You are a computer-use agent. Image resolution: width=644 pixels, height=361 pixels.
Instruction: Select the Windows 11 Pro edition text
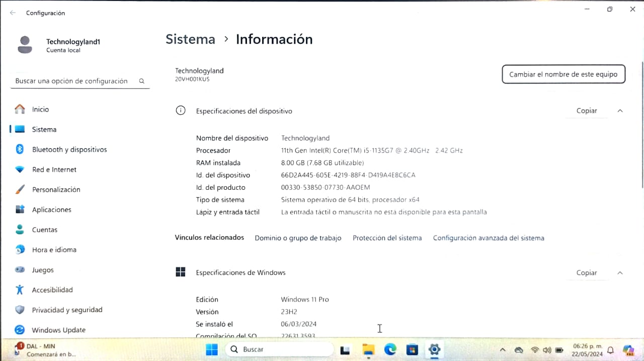(305, 300)
